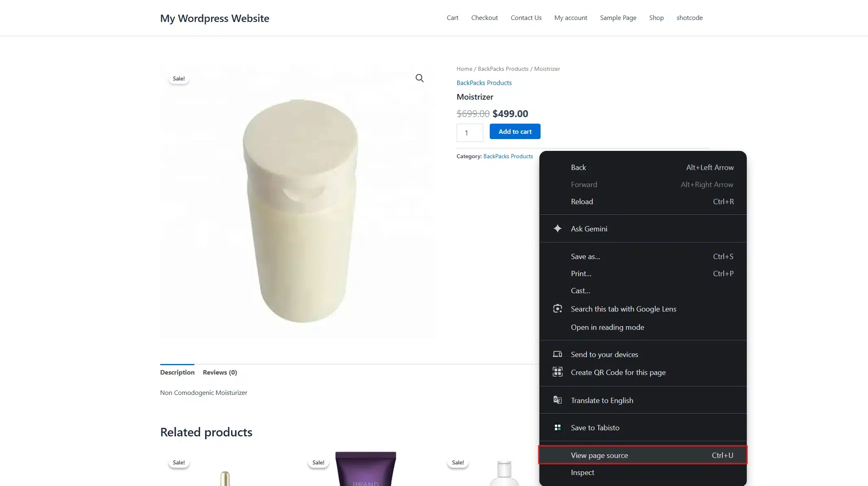Viewport: 868px width, 486px height.
Task: Choose Print... from context menu
Action: [x=643, y=274]
